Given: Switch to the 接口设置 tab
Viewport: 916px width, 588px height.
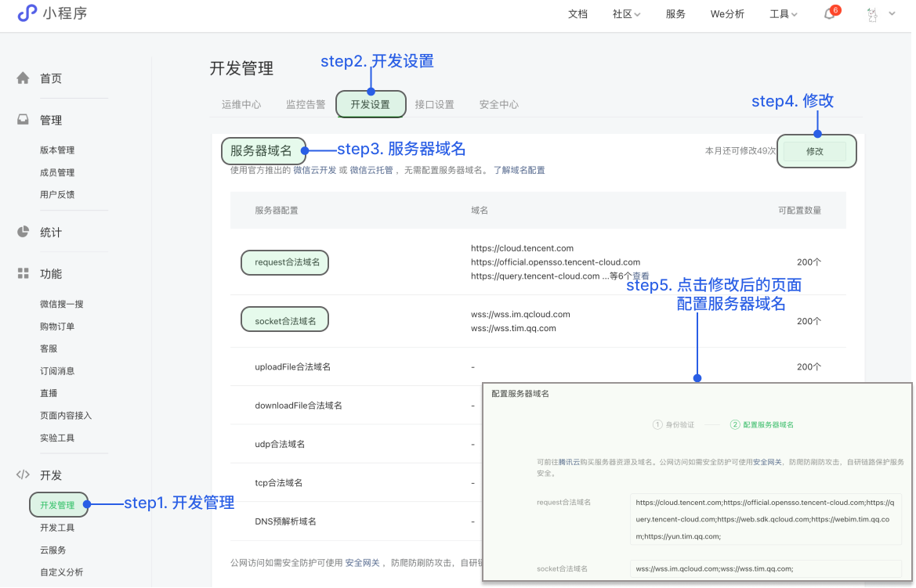Looking at the screenshot, I should coord(434,104).
